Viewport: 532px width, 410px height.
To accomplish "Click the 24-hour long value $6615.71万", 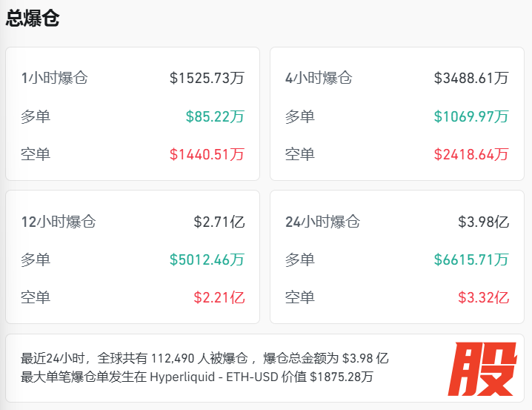I will click(x=471, y=259).
